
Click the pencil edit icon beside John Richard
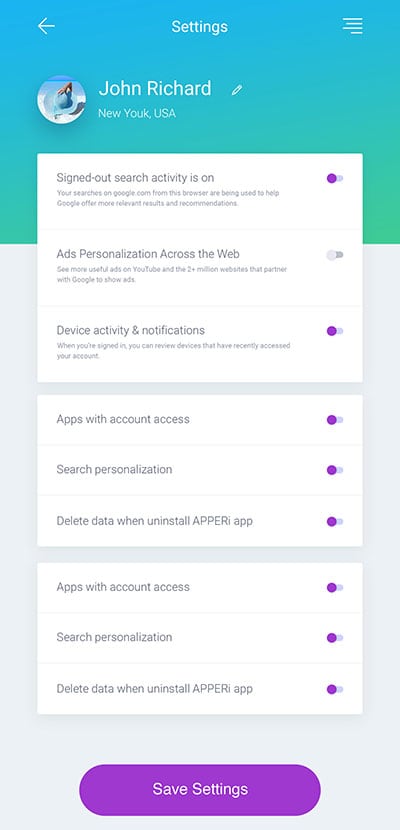(237, 90)
